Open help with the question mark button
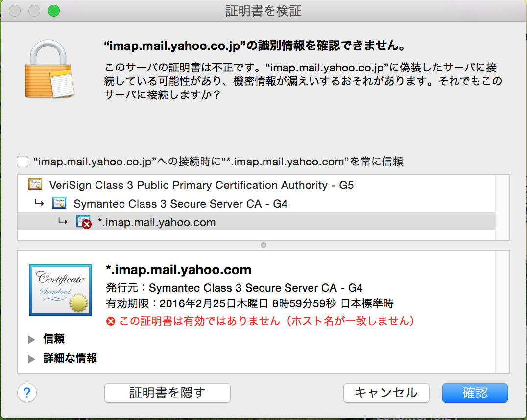Image resolution: width=527 pixels, height=420 pixels. pyautogui.click(x=27, y=393)
